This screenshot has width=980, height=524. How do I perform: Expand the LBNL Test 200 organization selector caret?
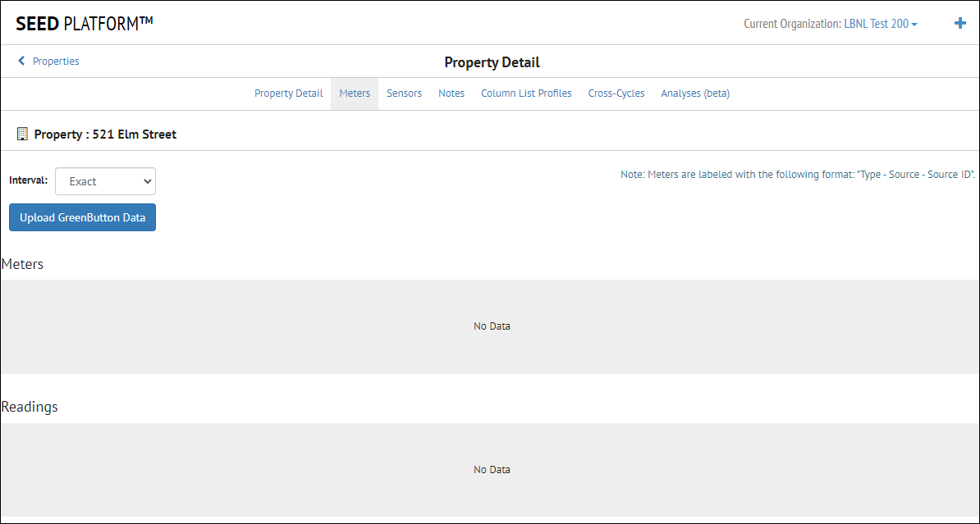(x=913, y=24)
